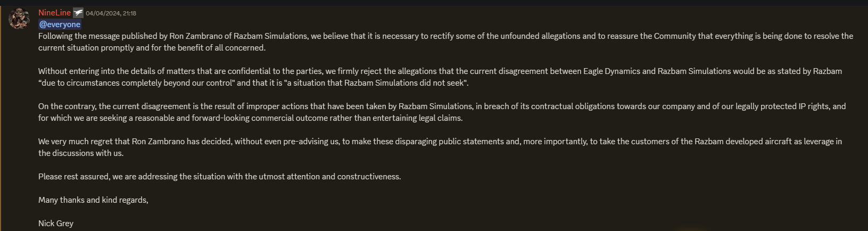Click the "Please rest assured" sentence
The height and width of the screenshot is (231, 868).
tap(219, 177)
